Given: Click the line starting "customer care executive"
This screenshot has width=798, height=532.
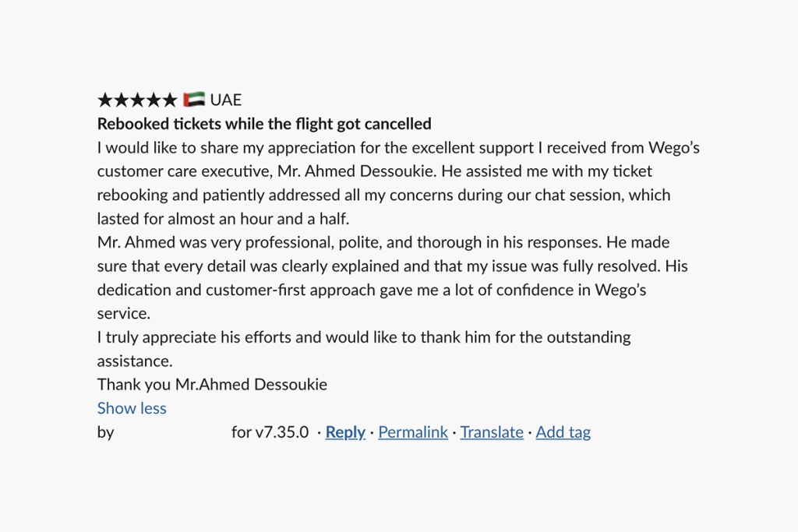Looking at the screenshot, I should (375, 171).
